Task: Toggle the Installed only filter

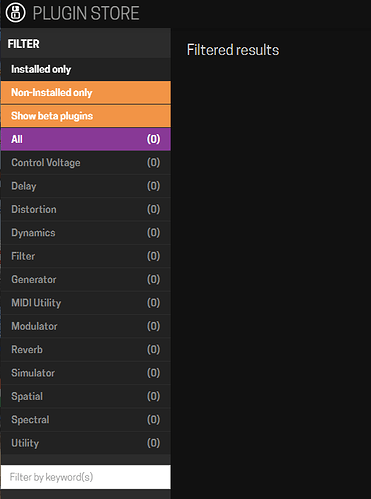Action: [86, 69]
